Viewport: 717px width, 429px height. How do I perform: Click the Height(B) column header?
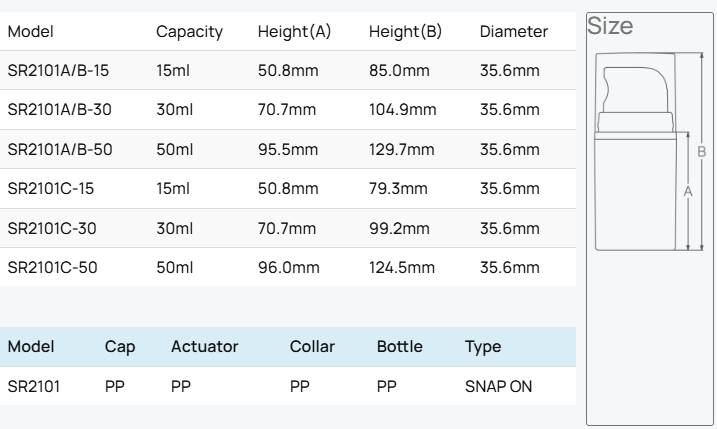405,32
